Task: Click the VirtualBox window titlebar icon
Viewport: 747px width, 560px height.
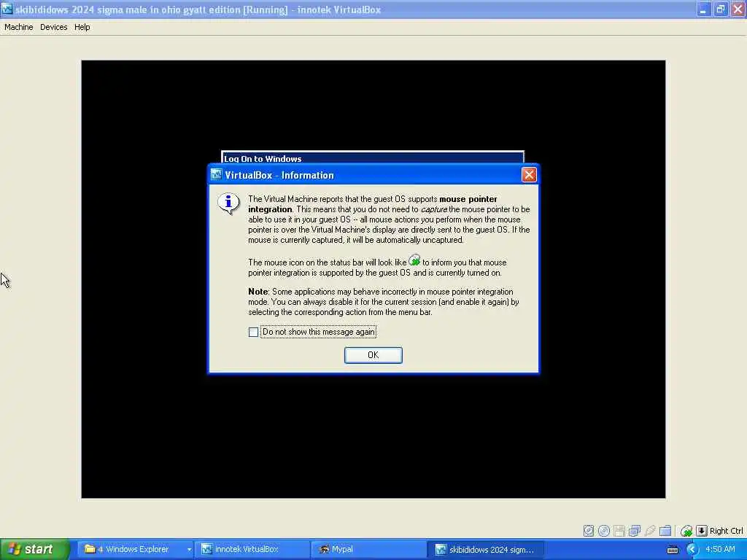Action: tap(7, 9)
